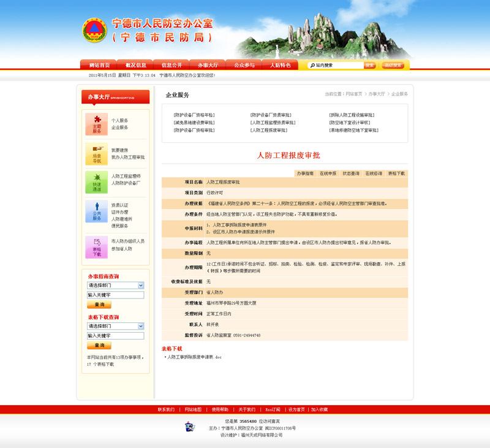Click the magnifier icon in search box
Screen dimensions: 490x448
[312, 65]
